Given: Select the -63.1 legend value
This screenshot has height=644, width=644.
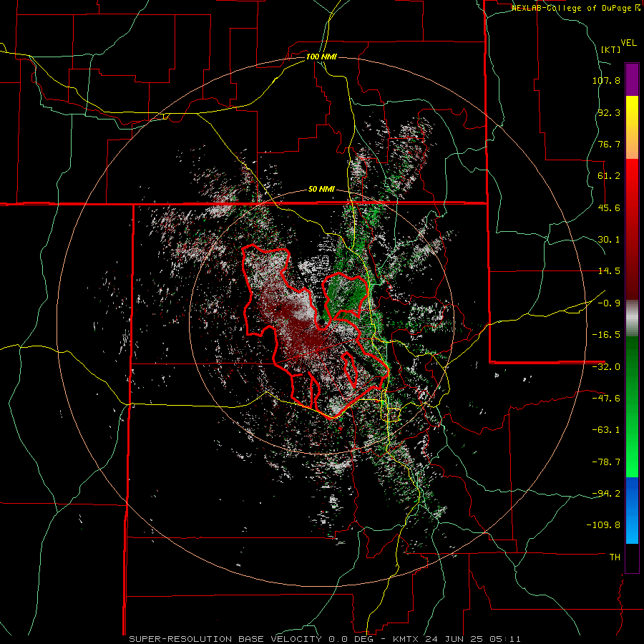Looking at the screenshot, I should pos(606,430).
